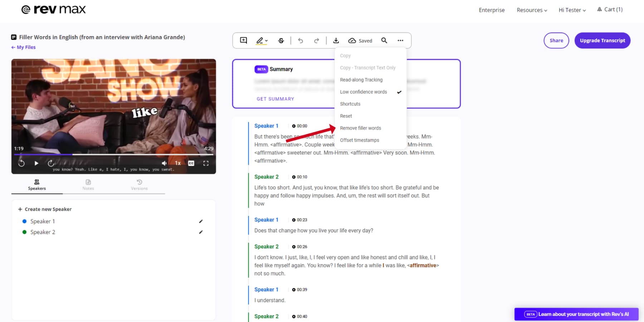The width and height of the screenshot is (644, 322).
Task: Download the transcript
Action: coord(336,40)
